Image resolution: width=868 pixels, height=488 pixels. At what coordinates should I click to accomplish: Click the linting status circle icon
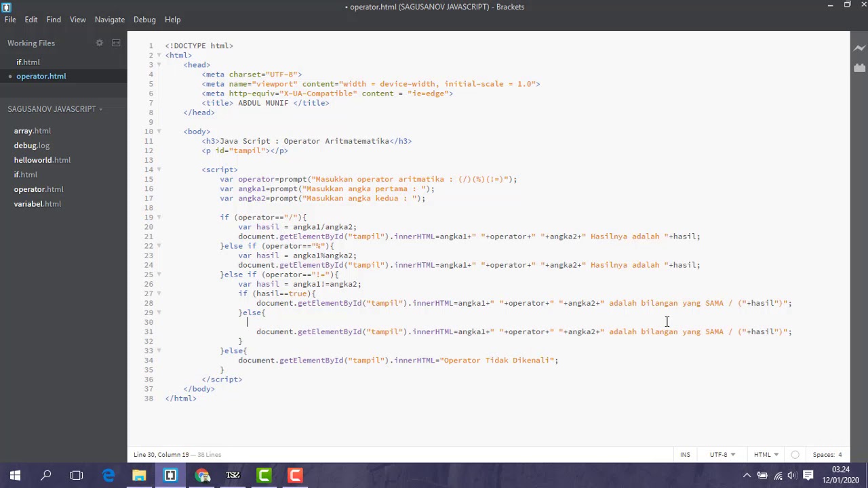coord(795,455)
